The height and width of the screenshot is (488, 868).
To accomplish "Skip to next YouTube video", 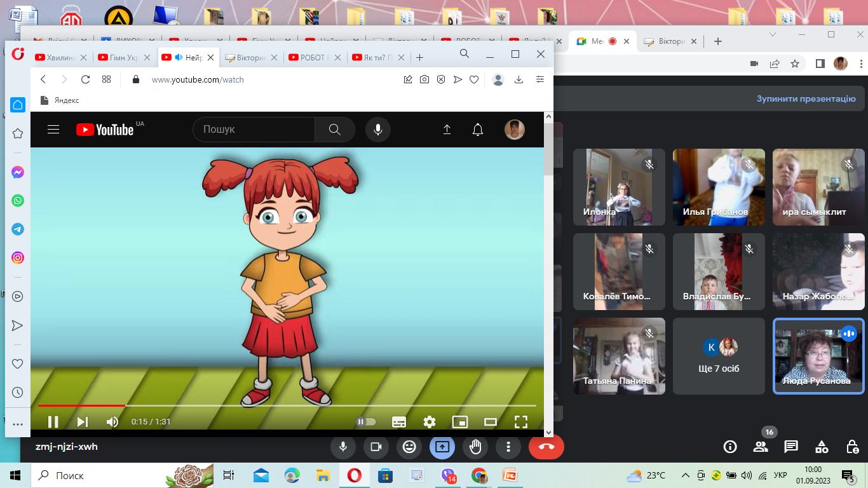I will pos(83,421).
